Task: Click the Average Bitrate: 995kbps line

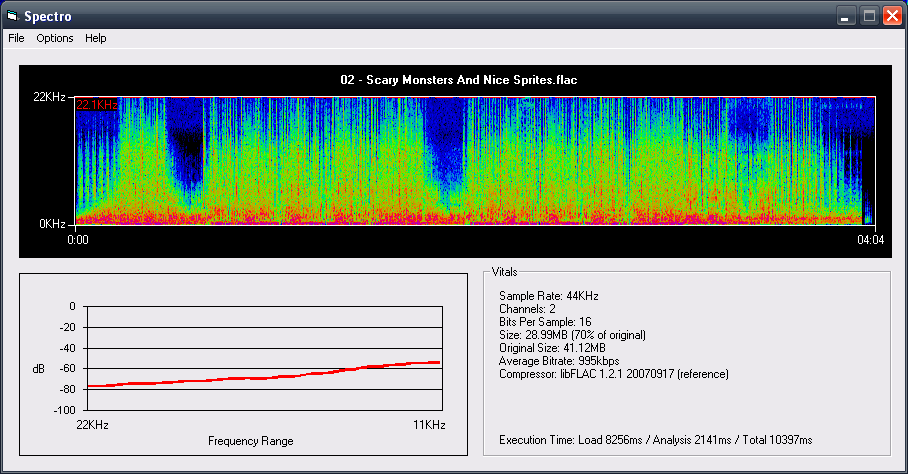Action: 560,361
